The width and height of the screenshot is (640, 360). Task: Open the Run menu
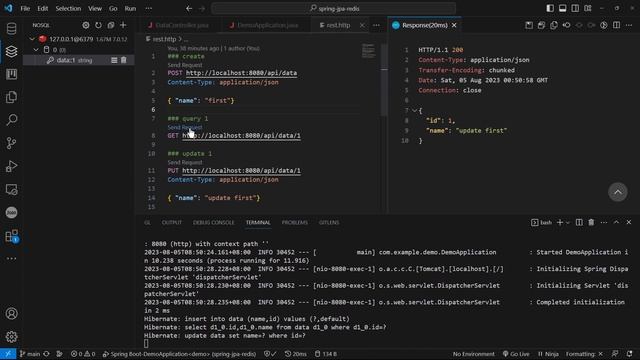(x=130, y=8)
